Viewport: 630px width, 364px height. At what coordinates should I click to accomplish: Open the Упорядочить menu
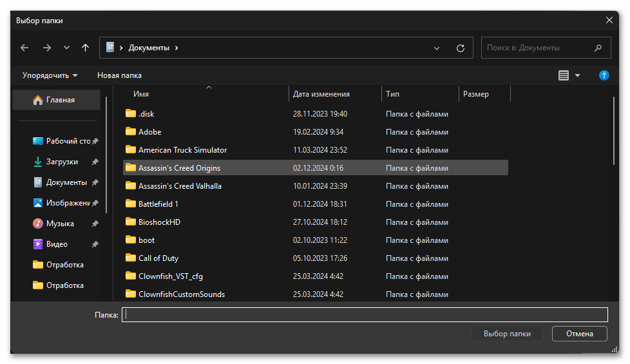tap(50, 75)
